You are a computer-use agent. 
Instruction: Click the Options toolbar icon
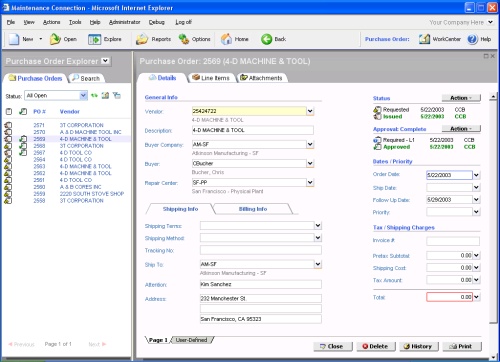point(183,39)
